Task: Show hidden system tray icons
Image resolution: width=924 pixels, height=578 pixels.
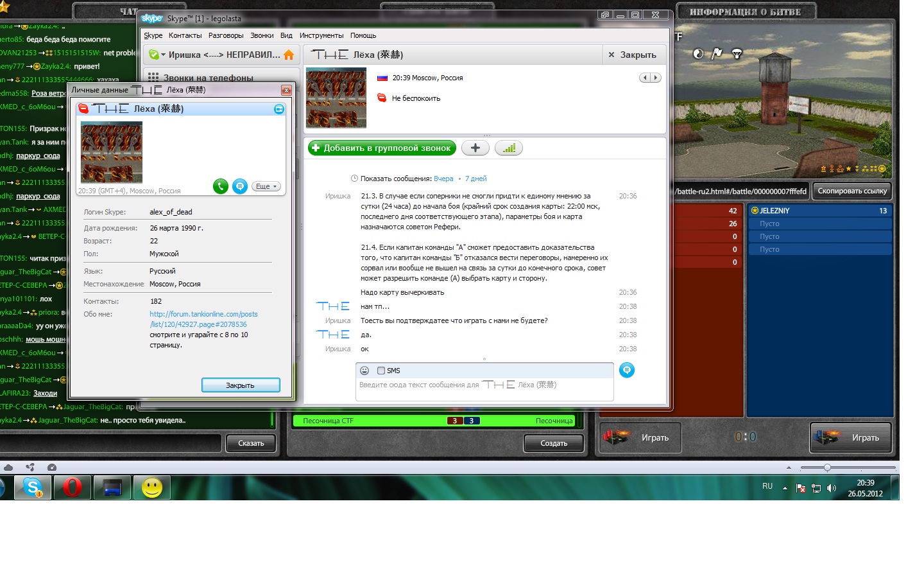Action: 785,488
